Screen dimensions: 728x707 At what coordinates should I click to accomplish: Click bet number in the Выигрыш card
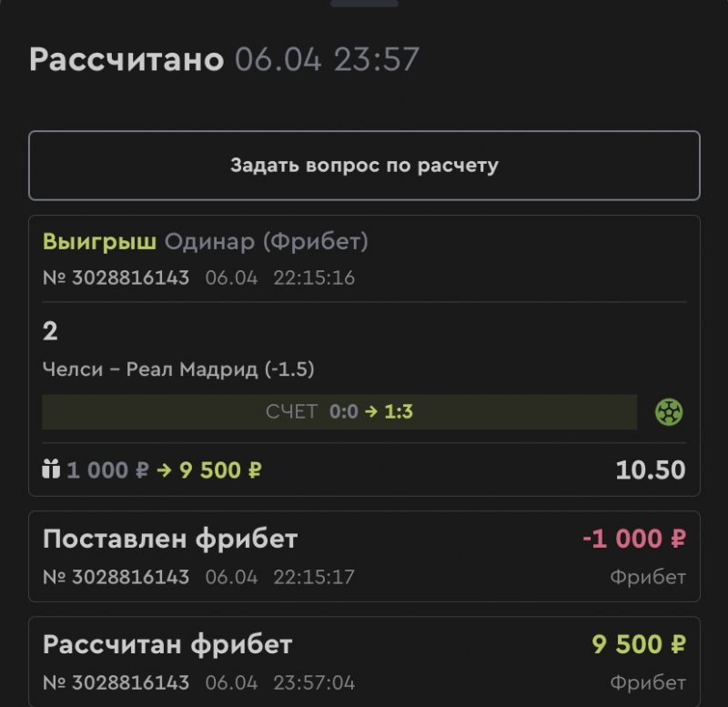tap(116, 278)
